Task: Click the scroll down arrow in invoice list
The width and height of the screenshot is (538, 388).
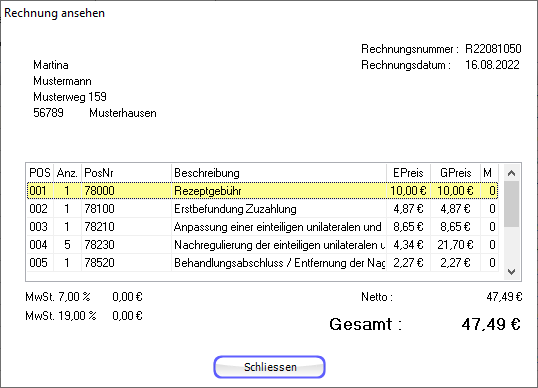Action: coord(512,272)
